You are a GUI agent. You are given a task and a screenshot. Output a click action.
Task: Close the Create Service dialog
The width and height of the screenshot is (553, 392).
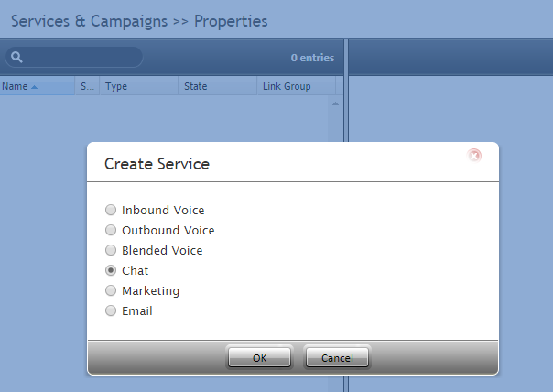click(474, 156)
